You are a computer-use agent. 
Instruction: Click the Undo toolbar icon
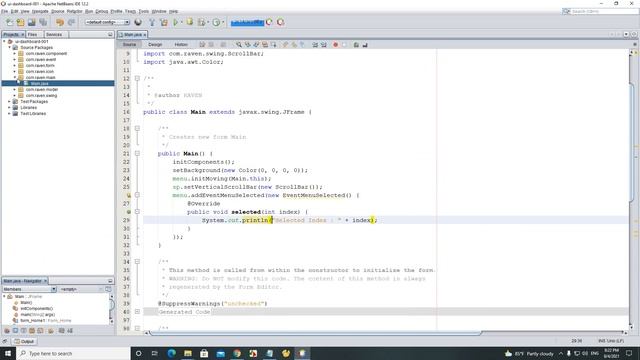(x=60, y=22)
